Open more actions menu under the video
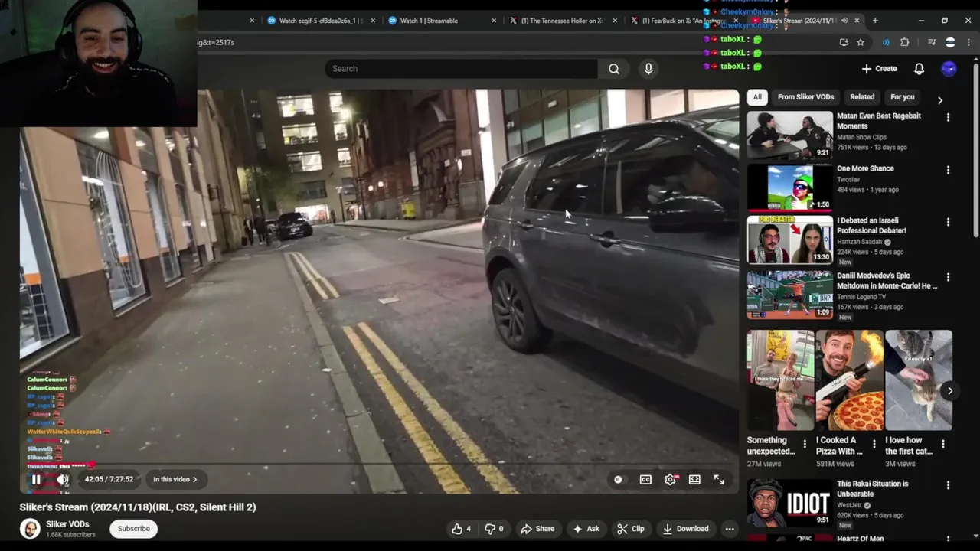The height and width of the screenshot is (551, 980). (730, 529)
